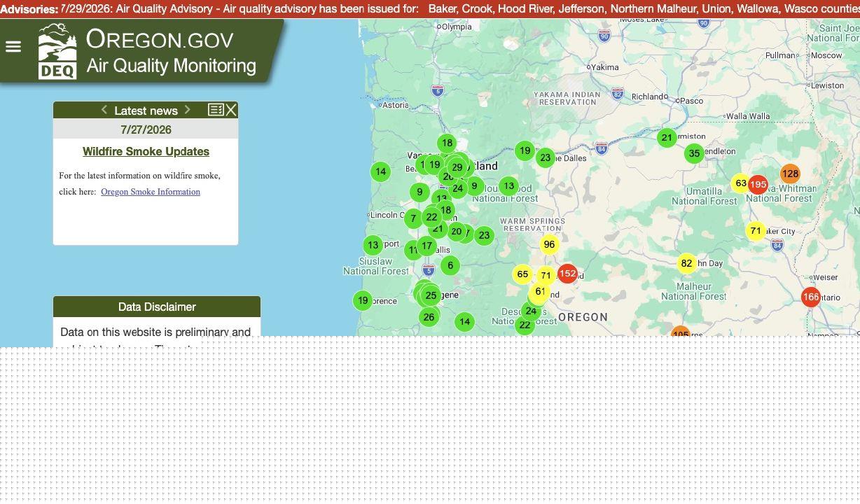The image size is (860, 504).
Task: Open the hamburger navigation menu
Action: coord(13,47)
